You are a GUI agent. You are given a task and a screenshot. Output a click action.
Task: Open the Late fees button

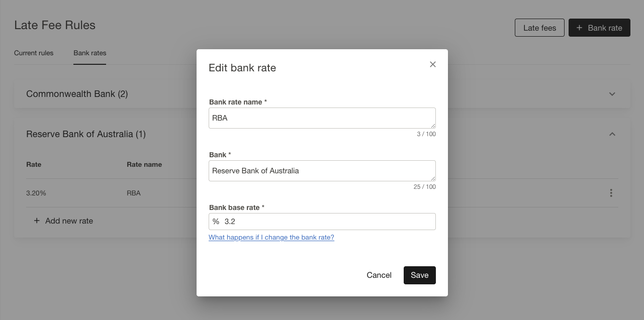(539, 28)
